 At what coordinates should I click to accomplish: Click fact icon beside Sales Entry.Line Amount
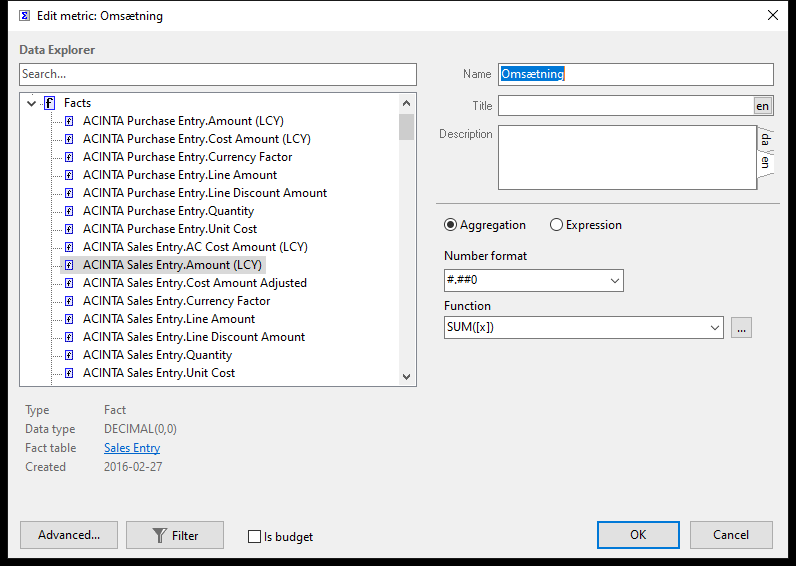click(69, 319)
